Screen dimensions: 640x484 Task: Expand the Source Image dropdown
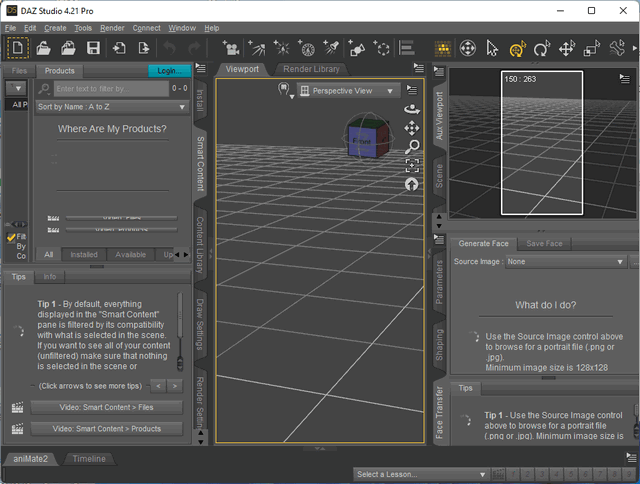565,261
